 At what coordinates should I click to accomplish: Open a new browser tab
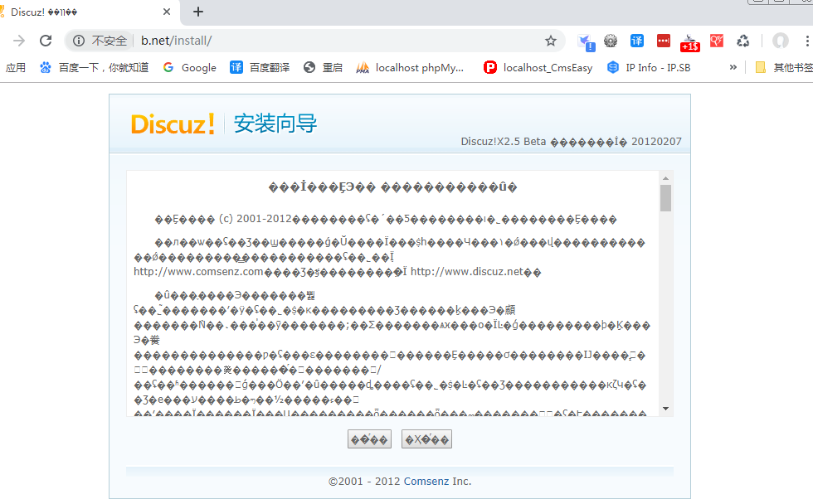(x=198, y=12)
